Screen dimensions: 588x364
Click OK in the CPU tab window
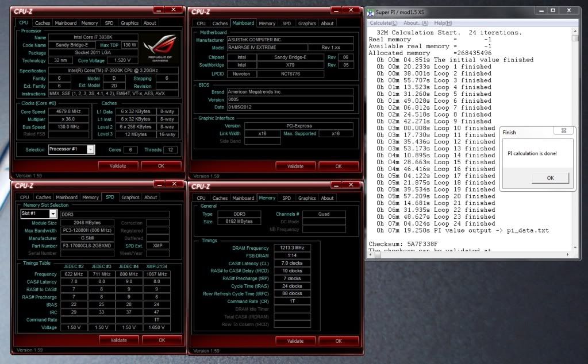pos(161,165)
